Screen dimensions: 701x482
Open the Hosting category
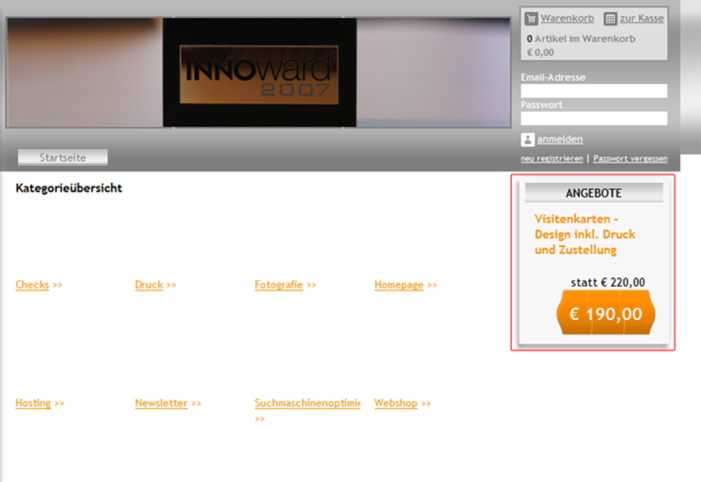click(33, 403)
